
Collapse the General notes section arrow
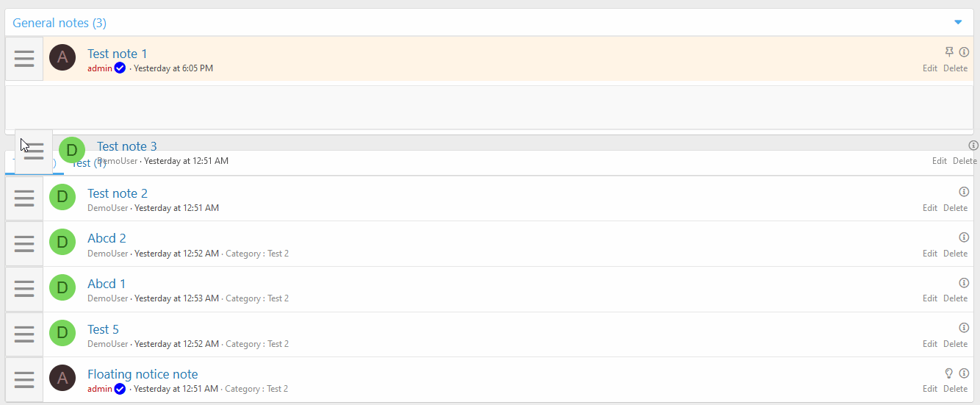pos(957,23)
